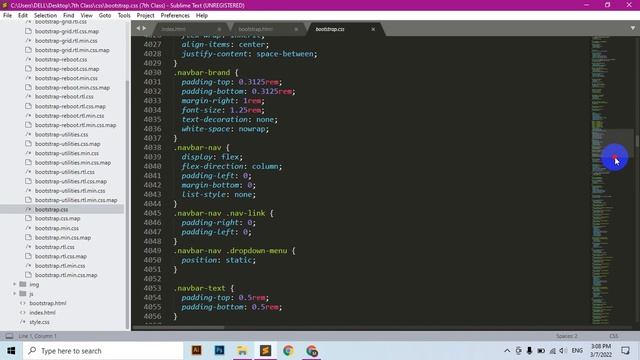Open the volume tray icon
Screen dimensions: 640x360
[x=563, y=351]
